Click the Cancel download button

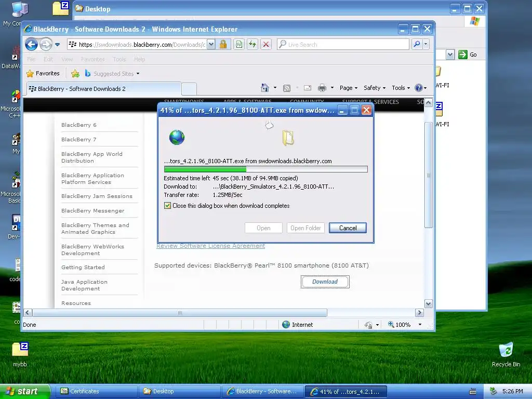pyautogui.click(x=348, y=228)
